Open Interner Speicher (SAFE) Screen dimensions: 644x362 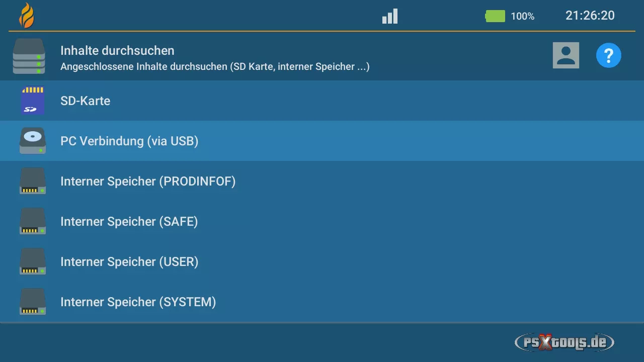tap(129, 222)
